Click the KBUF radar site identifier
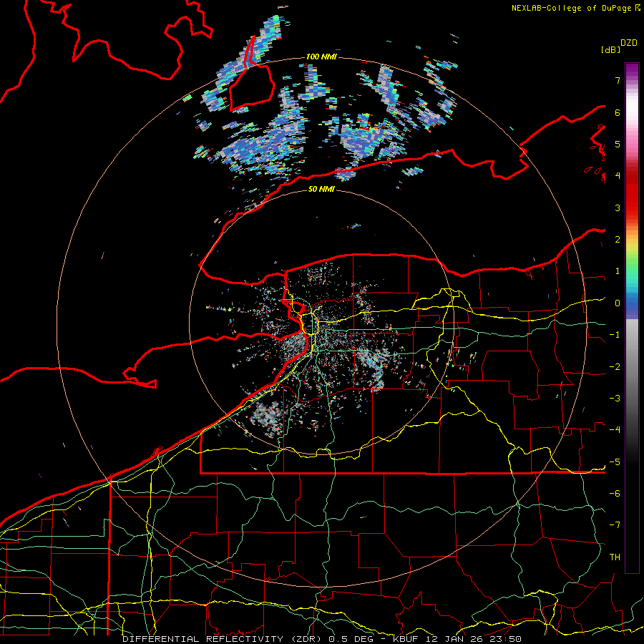 (x=406, y=639)
